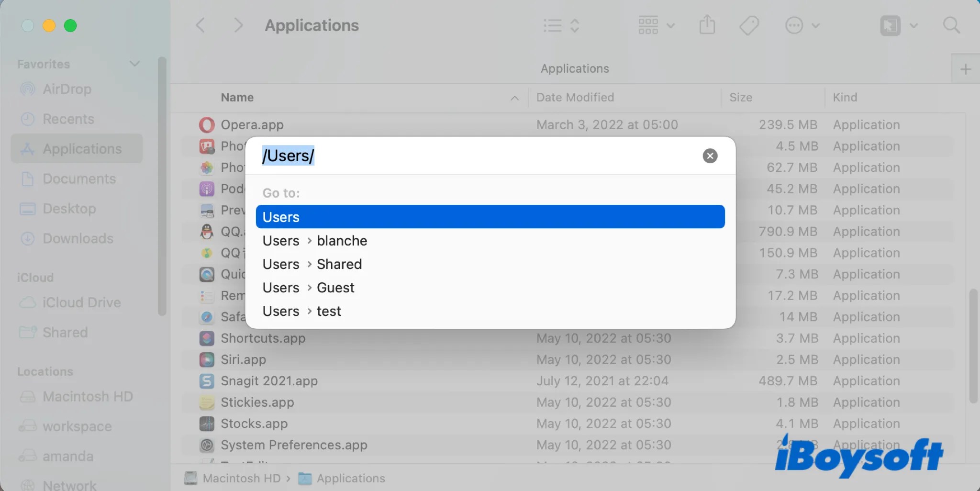Add a new Finder tab

point(966,69)
